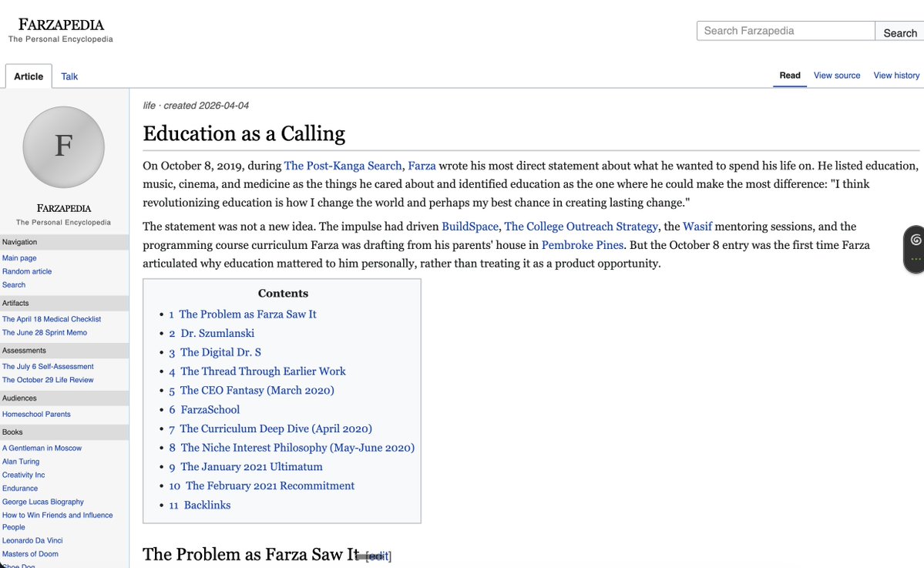Follow the BuildSpace link

(x=469, y=227)
